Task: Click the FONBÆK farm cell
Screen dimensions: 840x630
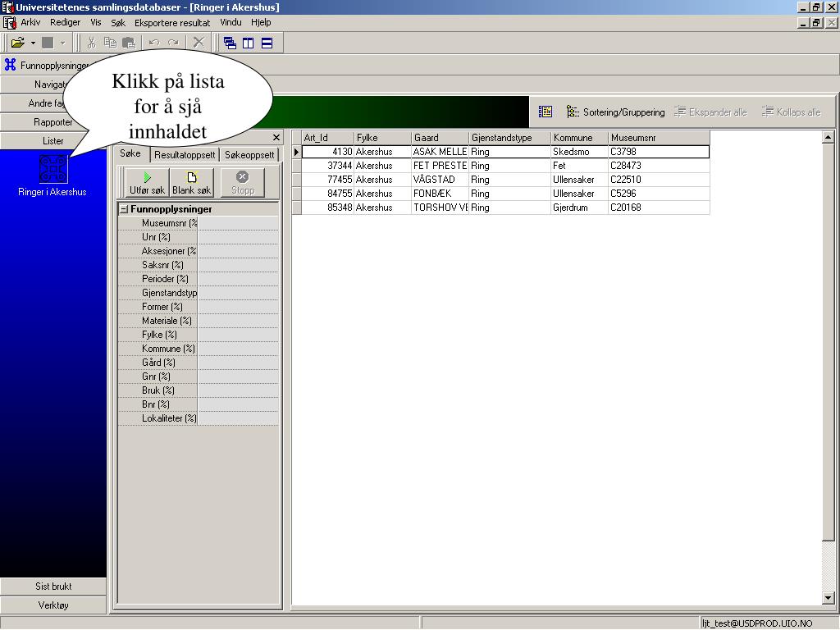Action: click(441, 194)
